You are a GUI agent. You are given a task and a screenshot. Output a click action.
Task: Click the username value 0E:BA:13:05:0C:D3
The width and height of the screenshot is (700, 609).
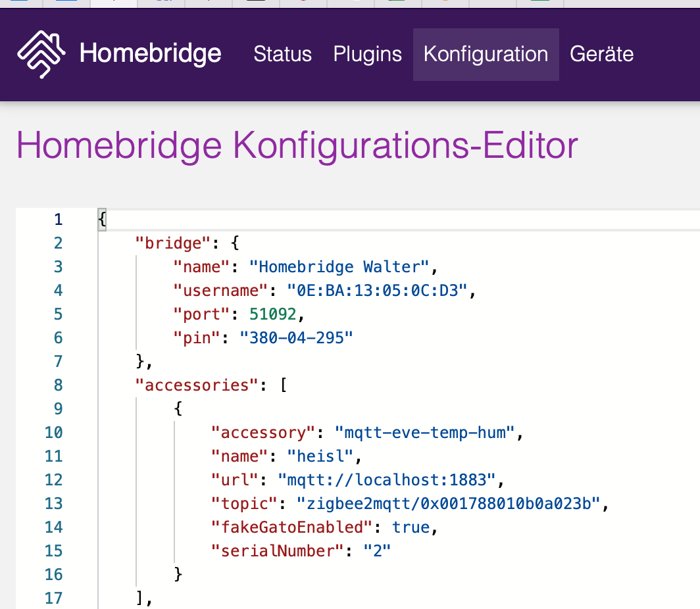click(381, 291)
